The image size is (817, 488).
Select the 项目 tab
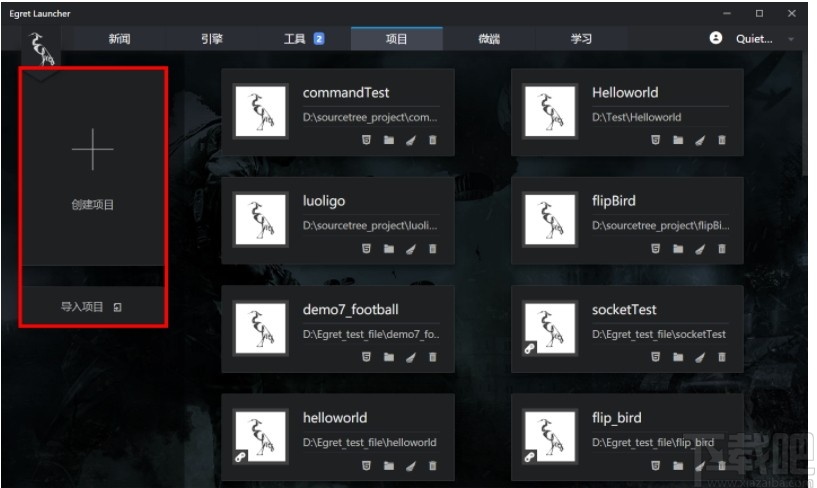click(397, 39)
